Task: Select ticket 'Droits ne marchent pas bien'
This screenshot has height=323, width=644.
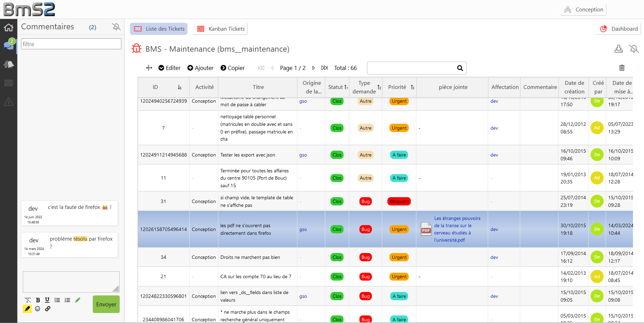Action: (x=250, y=258)
